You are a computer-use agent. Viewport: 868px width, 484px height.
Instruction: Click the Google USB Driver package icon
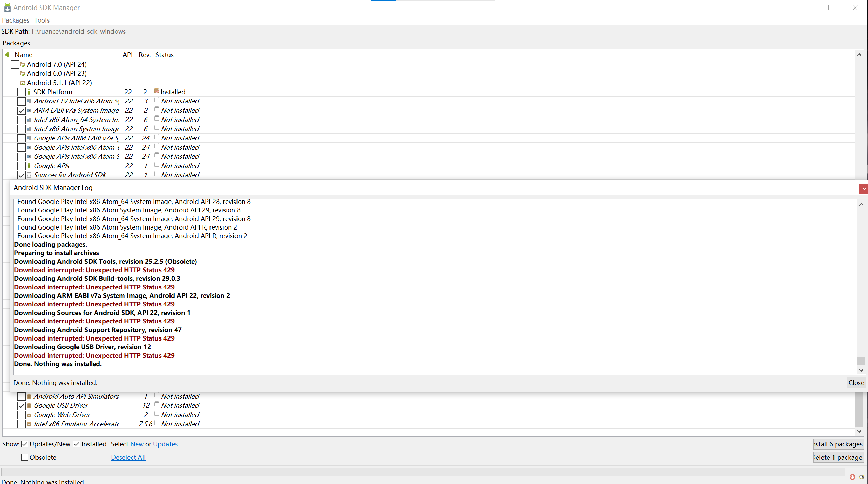[x=29, y=405]
